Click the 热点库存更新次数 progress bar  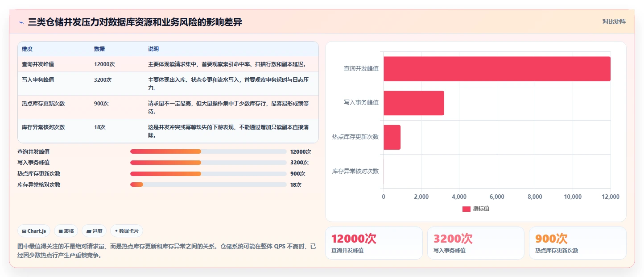pyautogui.click(x=208, y=174)
